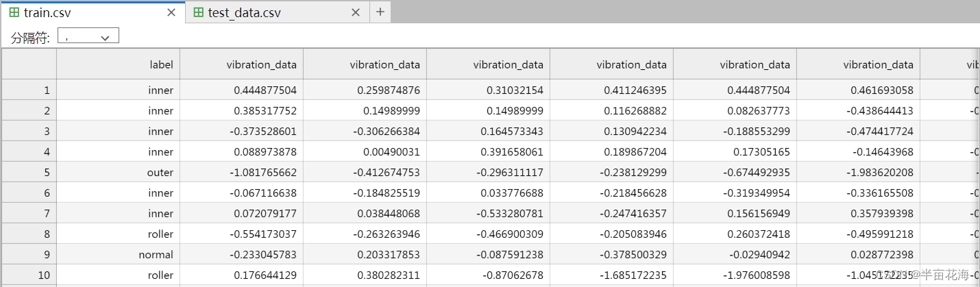Screen dimensions: 980x287
Task: Click the 'inner' label cell in row 7
Action: [x=118, y=213]
